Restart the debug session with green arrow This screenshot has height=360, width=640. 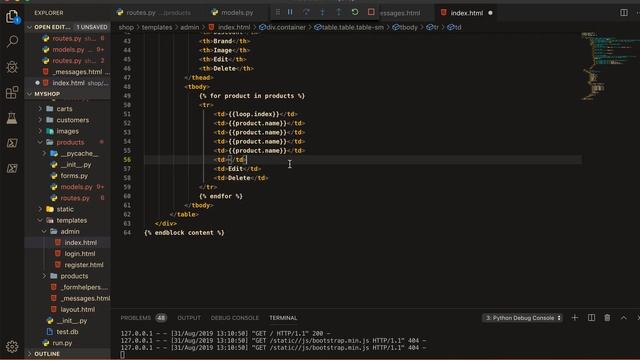[355, 12]
